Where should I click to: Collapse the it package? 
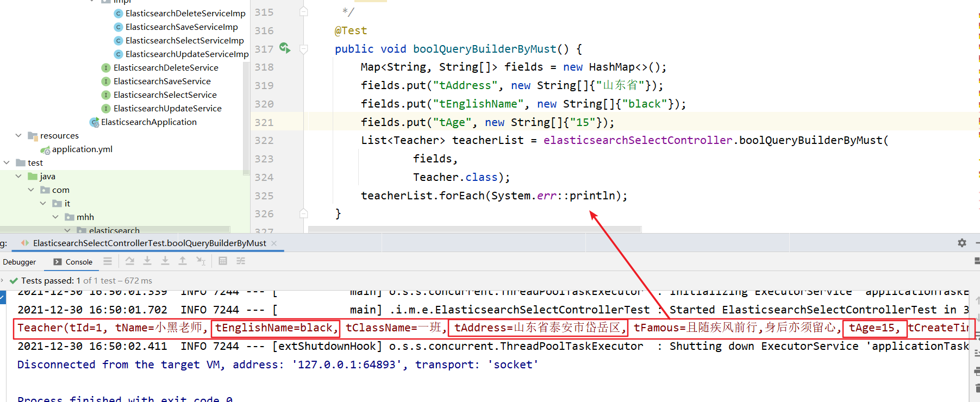[43, 203]
